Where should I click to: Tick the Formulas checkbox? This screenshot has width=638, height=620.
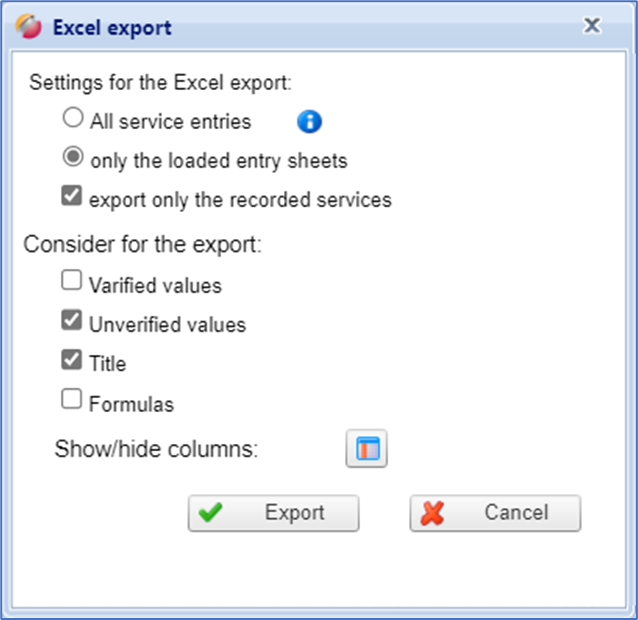pyautogui.click(x=71, y=401)
